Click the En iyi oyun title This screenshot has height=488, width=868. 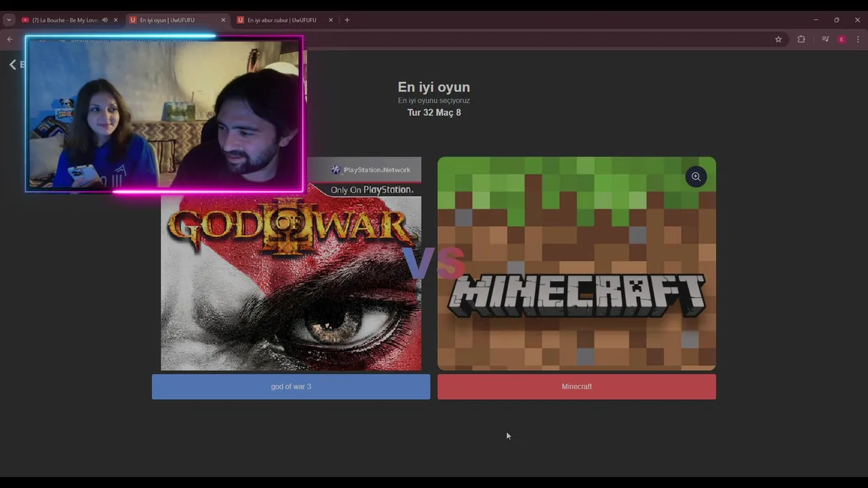tap(434, 87)
